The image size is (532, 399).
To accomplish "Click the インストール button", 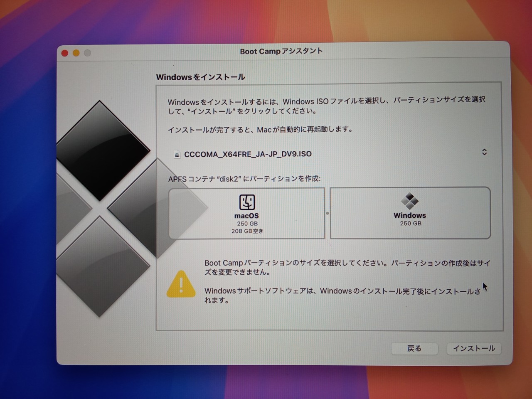I will tap(474, 348).
